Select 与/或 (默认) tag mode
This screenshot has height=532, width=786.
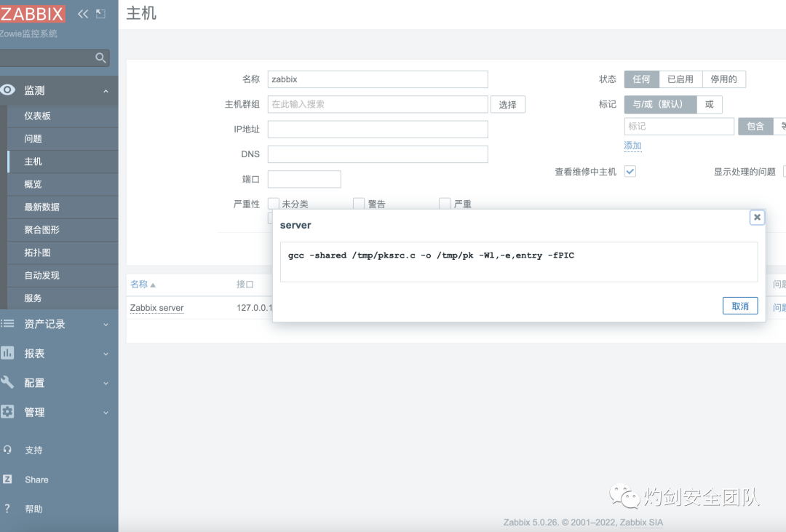pyautogui.click(x=660, y=104)
